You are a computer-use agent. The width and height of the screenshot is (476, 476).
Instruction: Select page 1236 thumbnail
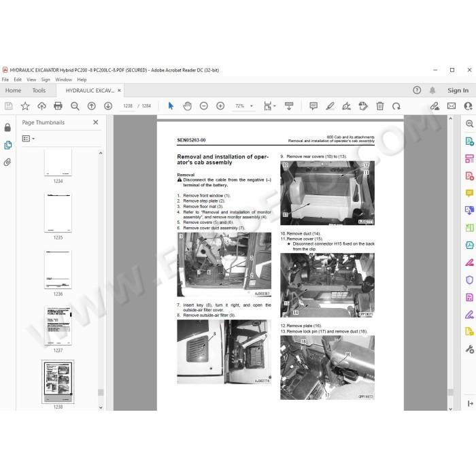point(58,269)
